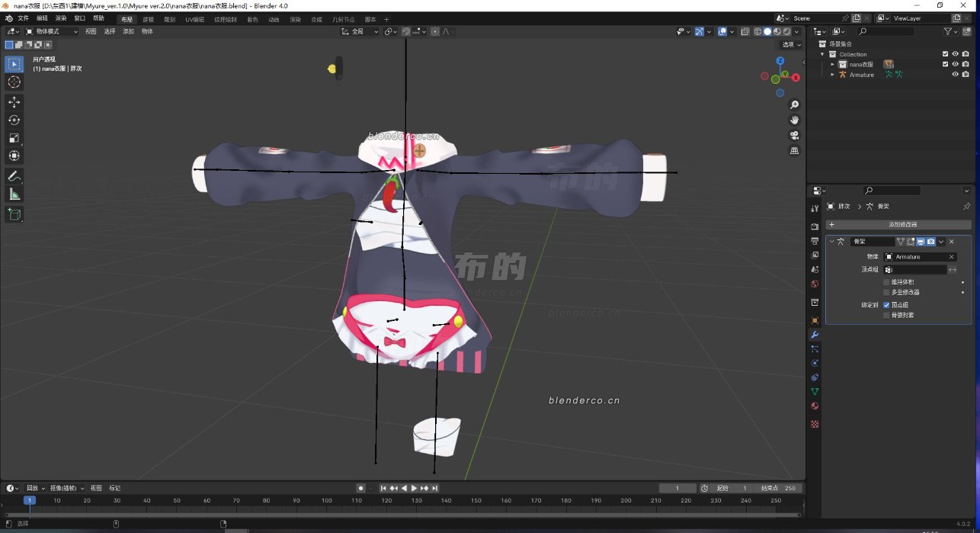Open the 编辑 menu
This screenshot has height=533, width=980.
point(43,18)
